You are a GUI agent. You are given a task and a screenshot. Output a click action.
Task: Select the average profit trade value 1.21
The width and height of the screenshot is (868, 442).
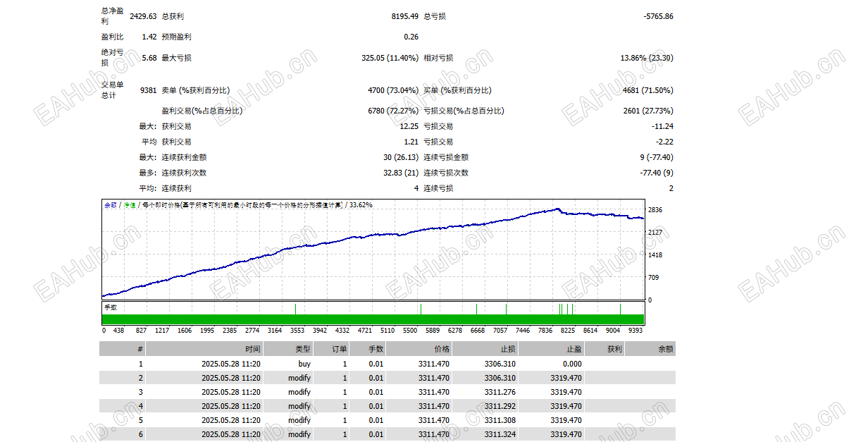[x=411, y=142]
